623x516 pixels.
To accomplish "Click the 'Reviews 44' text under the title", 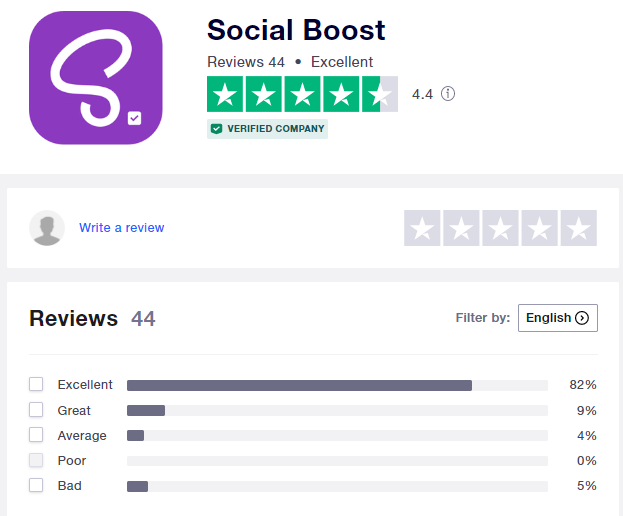I will 246,62.
